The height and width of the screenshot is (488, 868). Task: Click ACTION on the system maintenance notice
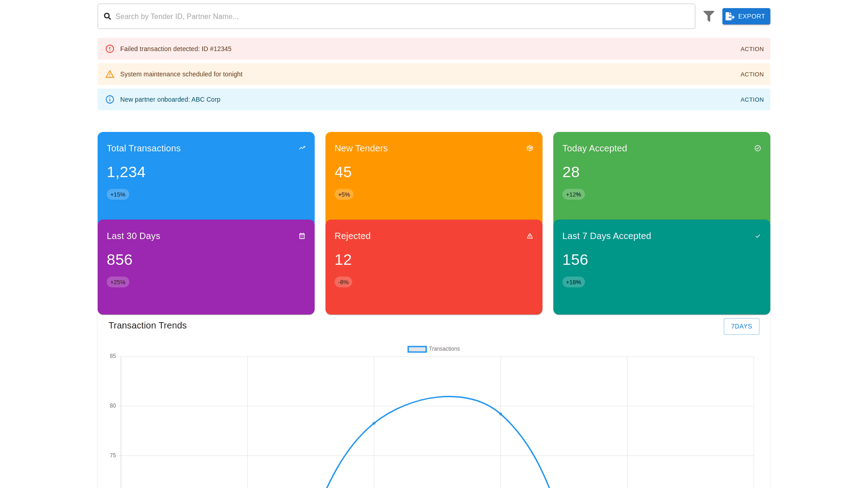(752, 74)
